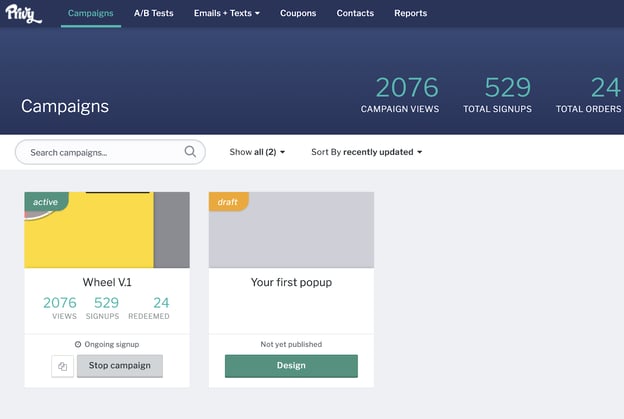Open the Wheel V.1 campaign thumbnail
Image resolution: width=624 pixels, height=419 pixels.
click(x=107, y=230)
